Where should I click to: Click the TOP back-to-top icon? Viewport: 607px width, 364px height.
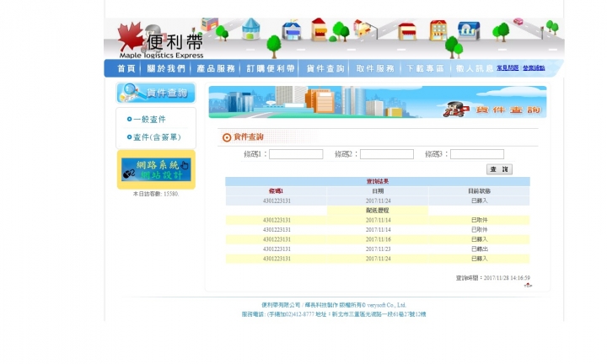pos(528,286)
